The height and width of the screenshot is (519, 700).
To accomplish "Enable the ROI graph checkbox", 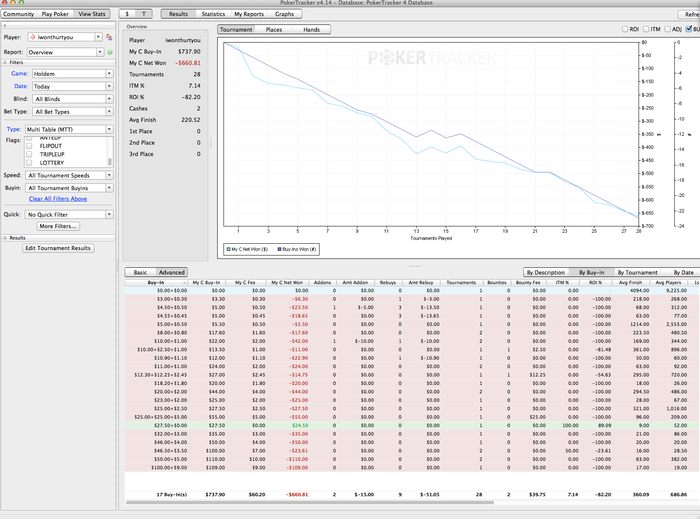I will pos(624,30).
